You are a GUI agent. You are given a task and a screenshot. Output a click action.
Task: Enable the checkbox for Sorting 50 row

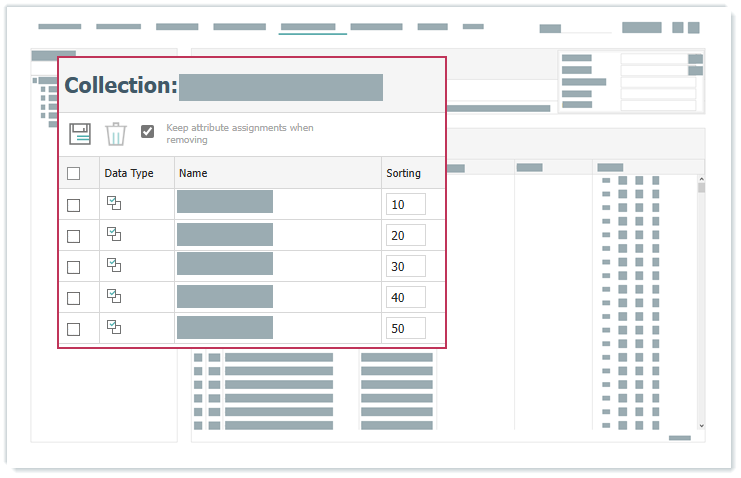(74, 329)
